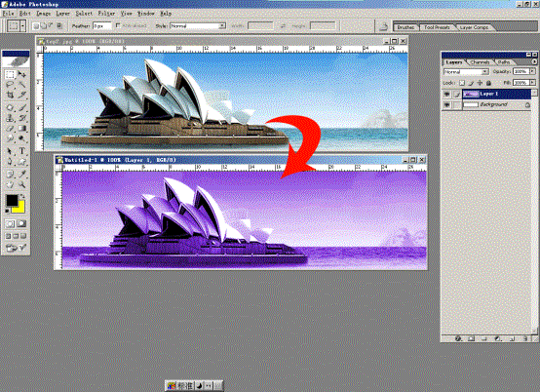
Task: Select the Lasso tool
Action: coord(10,85)
